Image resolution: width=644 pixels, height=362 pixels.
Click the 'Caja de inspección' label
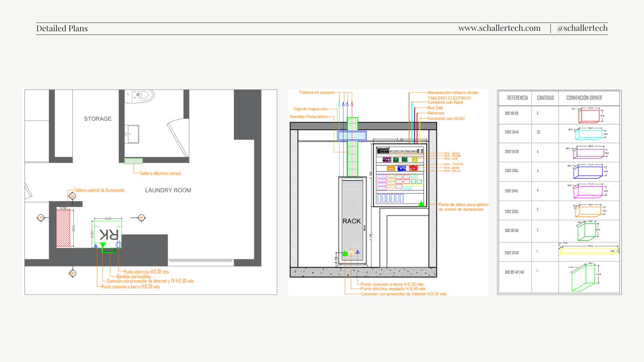310,109
